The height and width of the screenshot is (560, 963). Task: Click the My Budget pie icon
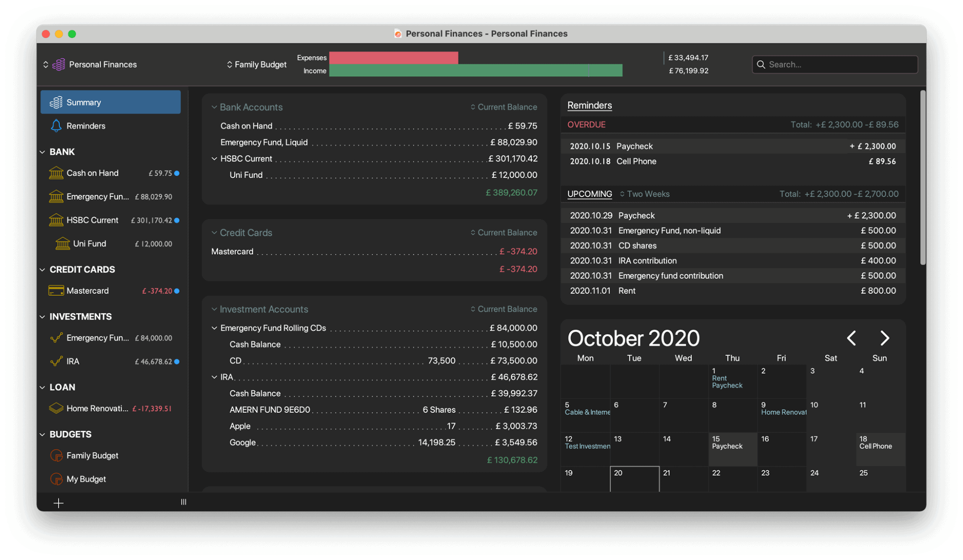coord(56,479)
